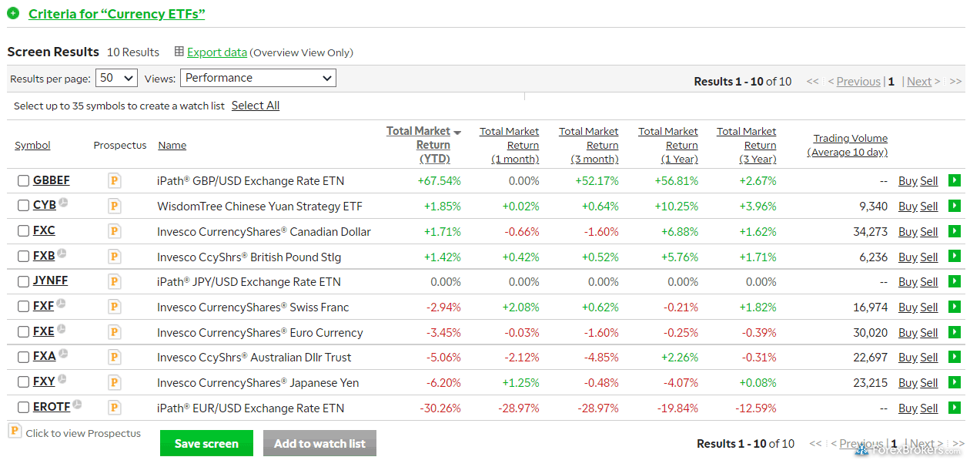Click green arrow icon in FXF row

click(955, 307)
